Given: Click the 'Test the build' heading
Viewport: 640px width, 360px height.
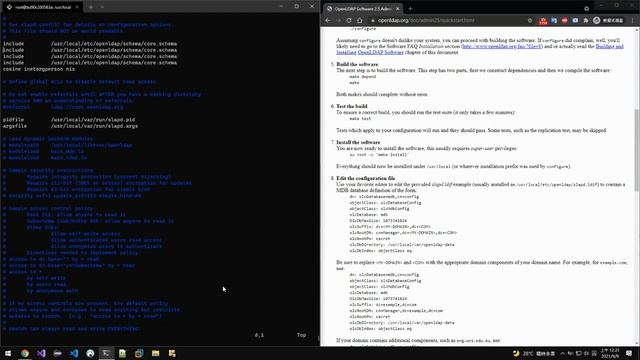Looking at the screenshot, I should [351, 107].
